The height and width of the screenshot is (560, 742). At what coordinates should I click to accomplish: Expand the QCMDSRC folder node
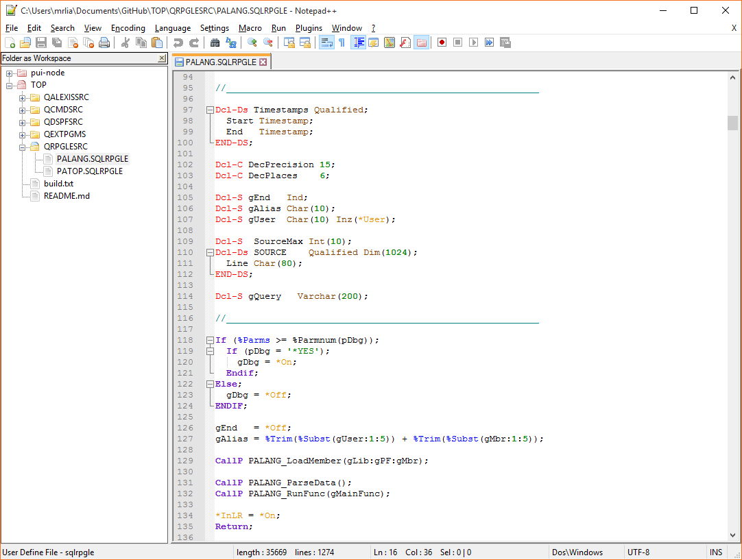click(23, 110)
